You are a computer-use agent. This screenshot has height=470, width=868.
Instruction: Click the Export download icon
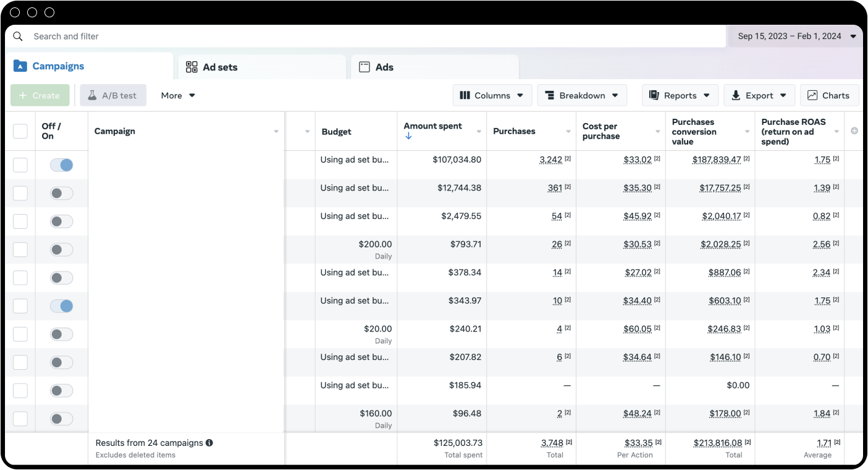click(x=736, y=95)
